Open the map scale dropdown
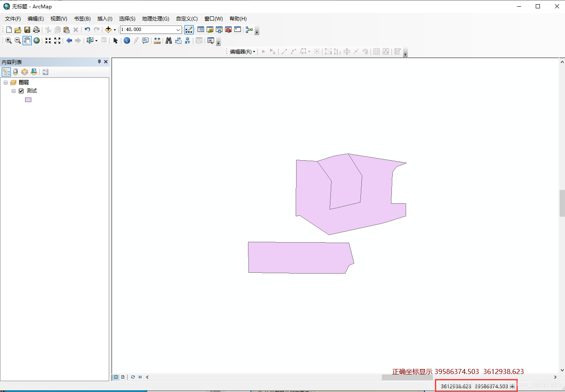 coord(178,30)
